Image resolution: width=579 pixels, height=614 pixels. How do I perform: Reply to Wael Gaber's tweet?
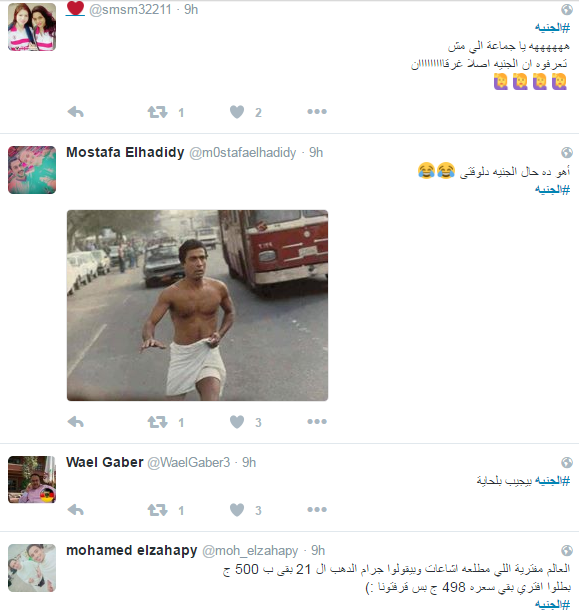pyautogui.click(x=76, y=510)
